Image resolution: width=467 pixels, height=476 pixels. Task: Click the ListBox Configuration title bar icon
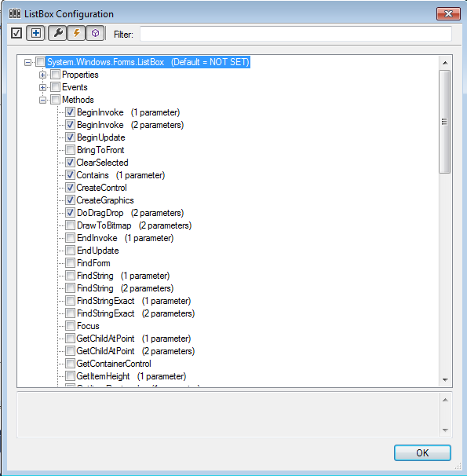[x=15, y=13]
